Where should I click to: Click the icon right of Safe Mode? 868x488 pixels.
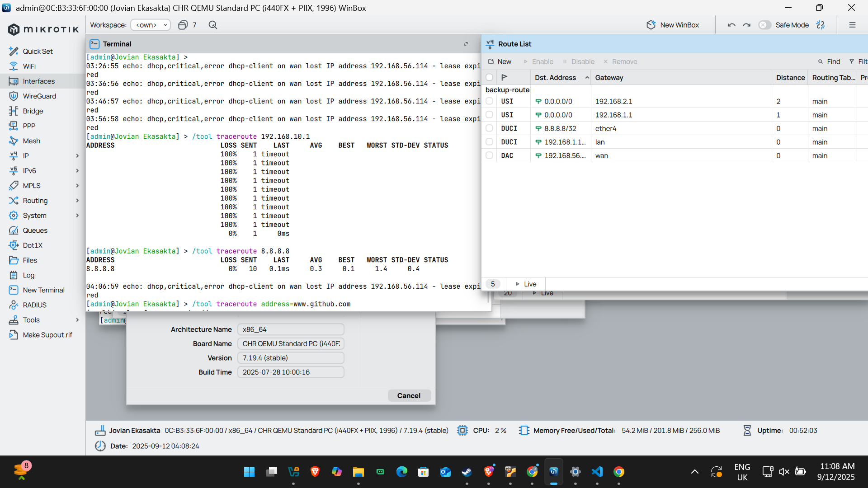(821, 25)
